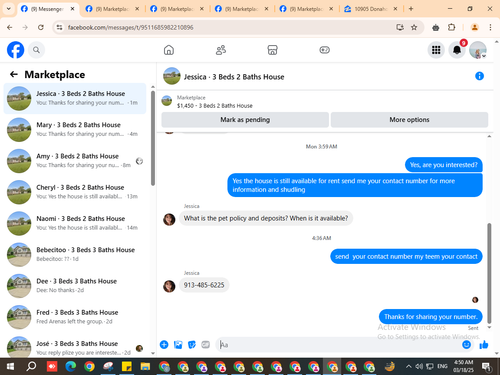Click the pet policy question message
The height and width of the screenshot is (375, 500).
266,218
